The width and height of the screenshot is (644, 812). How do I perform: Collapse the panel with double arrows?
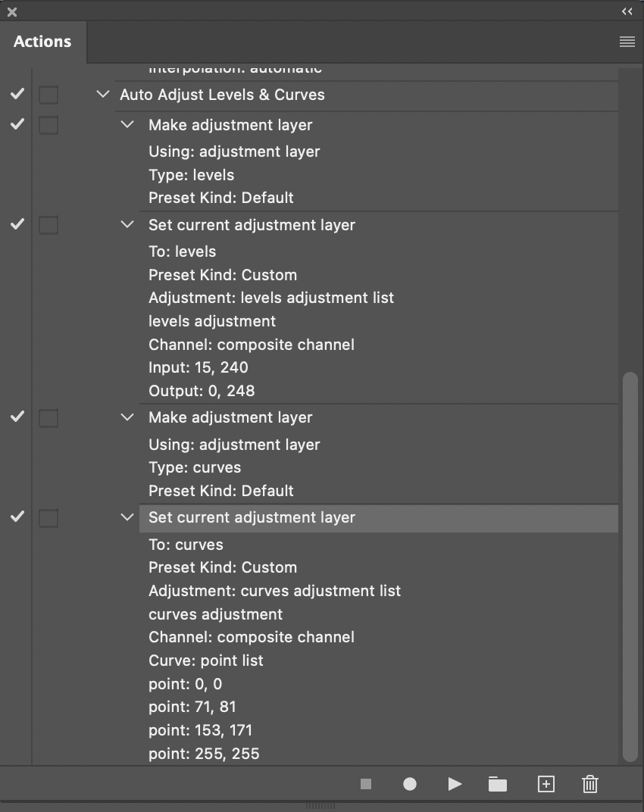tap(627, 11)
